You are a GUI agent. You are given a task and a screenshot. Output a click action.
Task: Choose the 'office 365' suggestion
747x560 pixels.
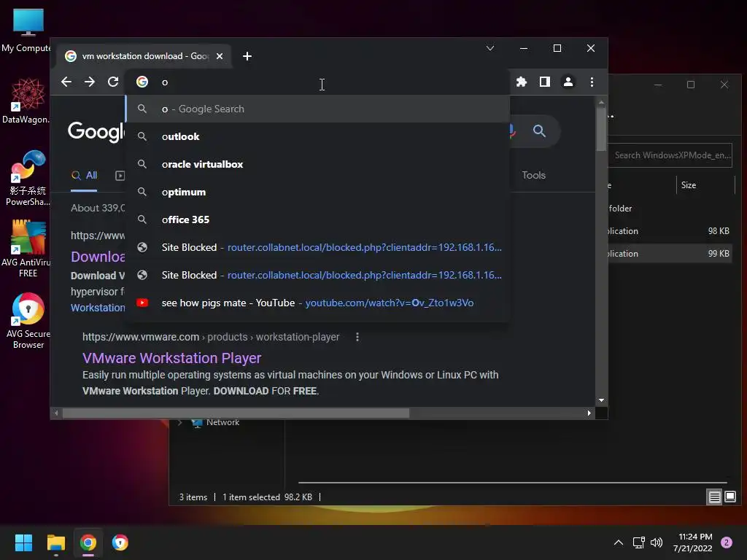point(318,219)
